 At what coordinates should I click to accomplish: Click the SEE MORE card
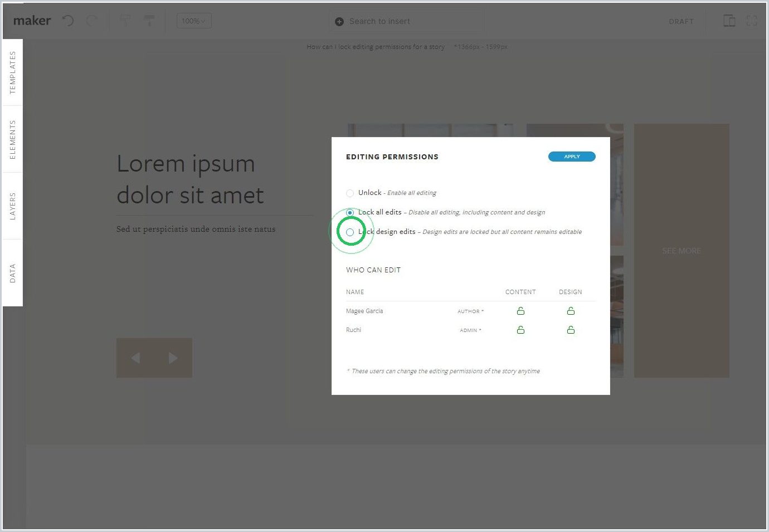coord(682,251)
